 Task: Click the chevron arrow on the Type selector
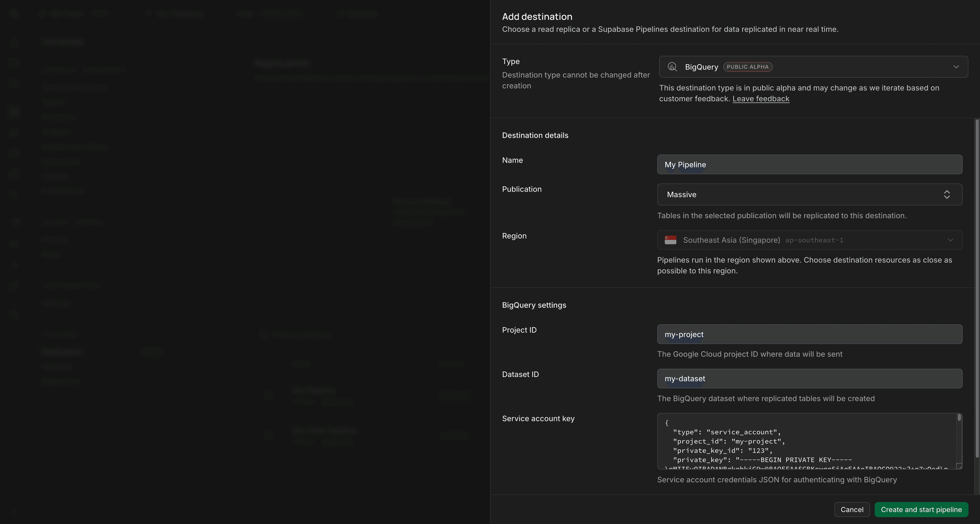tap(956, 67)
